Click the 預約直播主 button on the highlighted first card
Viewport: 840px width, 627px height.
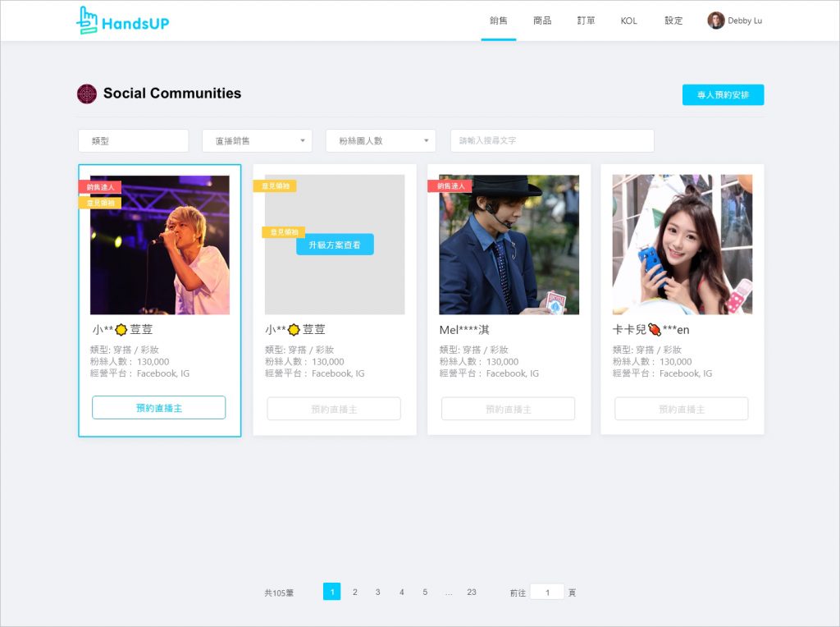click(159, 408)
